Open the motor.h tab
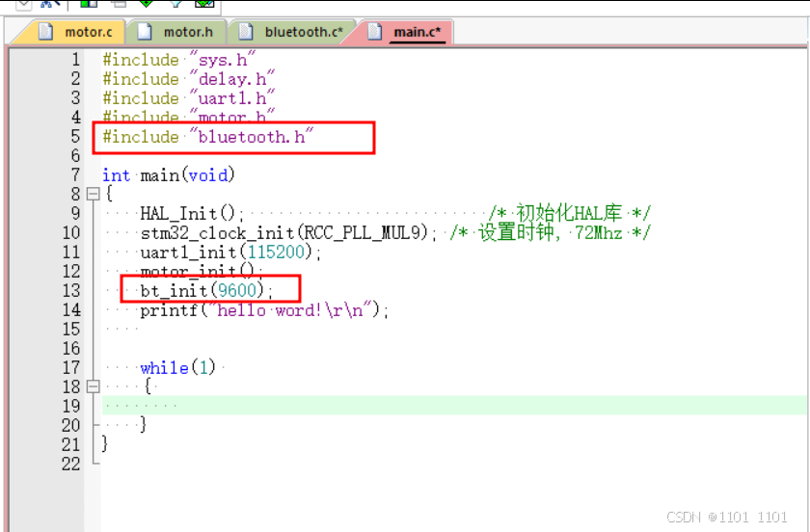 176,32
